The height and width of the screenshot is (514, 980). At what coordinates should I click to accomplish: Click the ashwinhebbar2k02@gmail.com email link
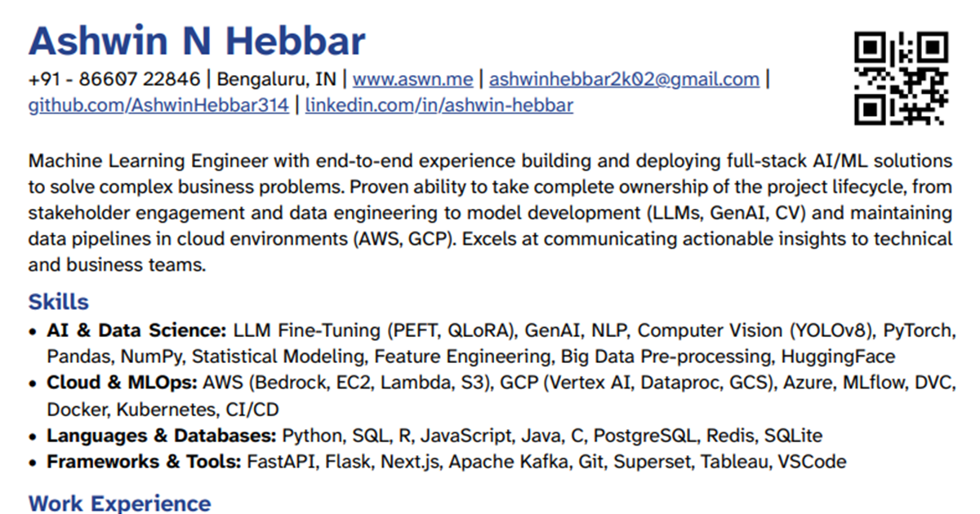click(x=624, y=80)
